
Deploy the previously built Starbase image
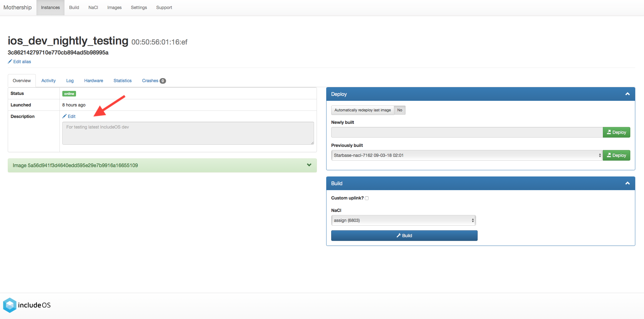pyautogui.click(x=616, y=155)
